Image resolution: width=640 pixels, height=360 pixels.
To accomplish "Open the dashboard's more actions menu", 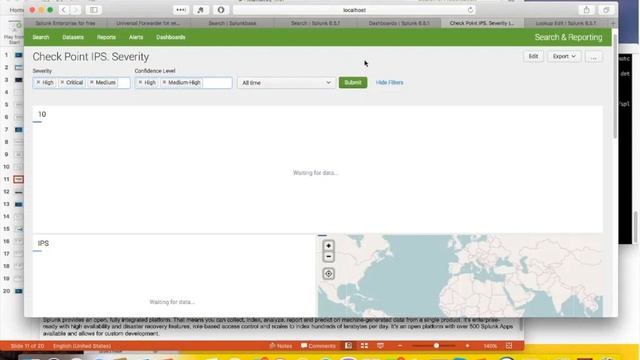I will 593,57.
